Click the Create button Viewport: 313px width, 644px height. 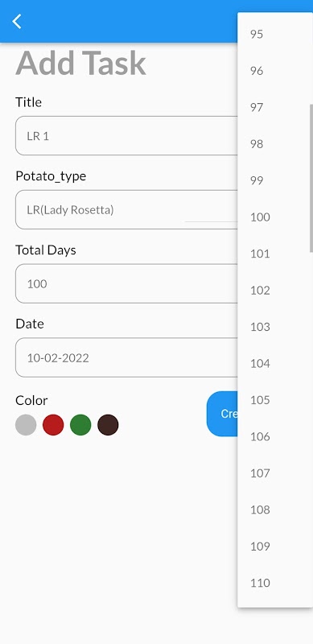pos(222,414)
